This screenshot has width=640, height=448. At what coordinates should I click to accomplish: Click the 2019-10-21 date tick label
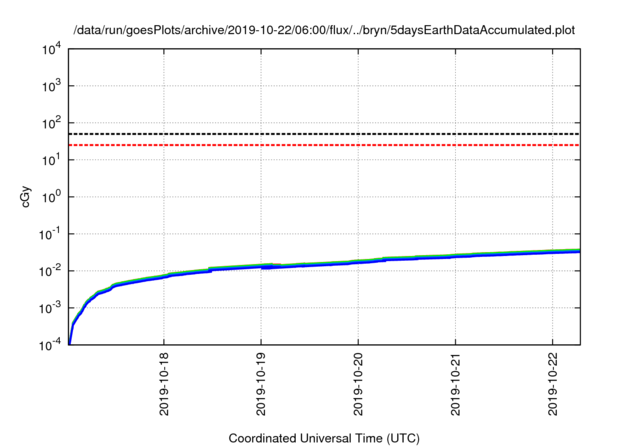click(x=456, y=384)
